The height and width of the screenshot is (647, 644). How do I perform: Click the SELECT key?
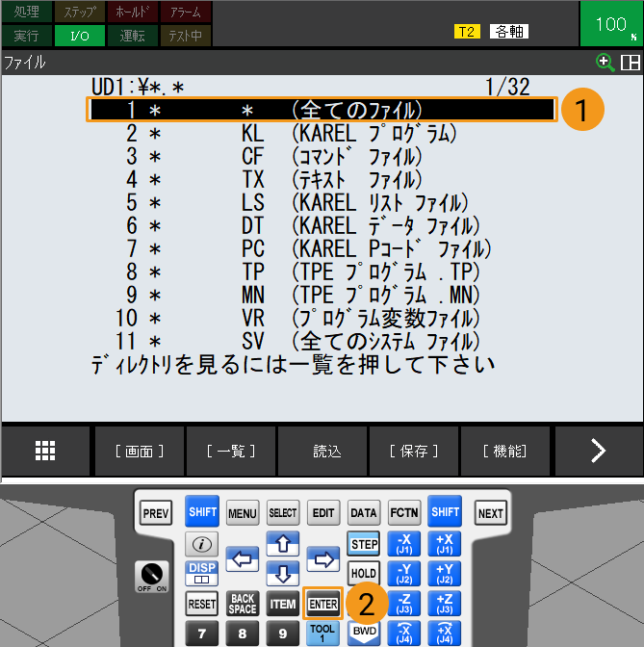[x=283, y=513]
